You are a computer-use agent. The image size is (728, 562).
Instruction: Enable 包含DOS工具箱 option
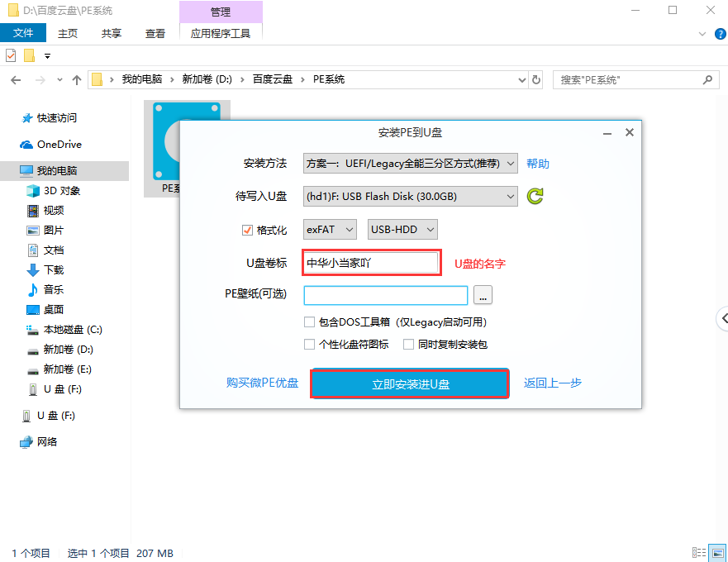[x=309, y=321]
